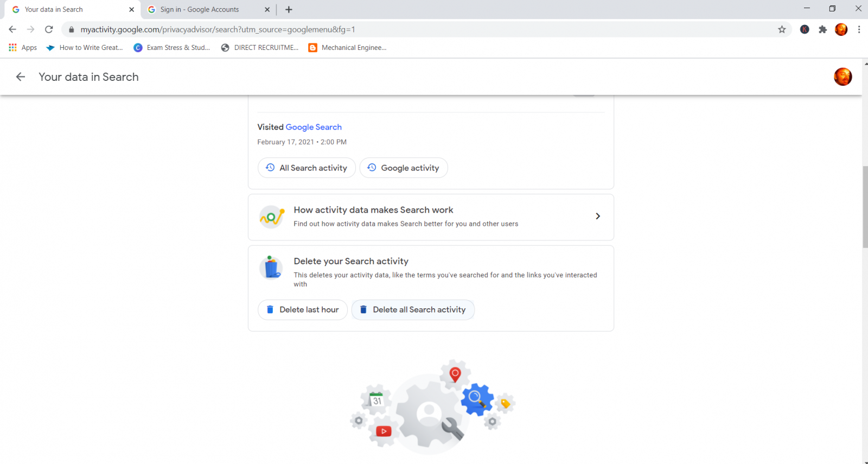View site info via the lock icon
Viewport: 868px width, 464px height.
(71, 29)
